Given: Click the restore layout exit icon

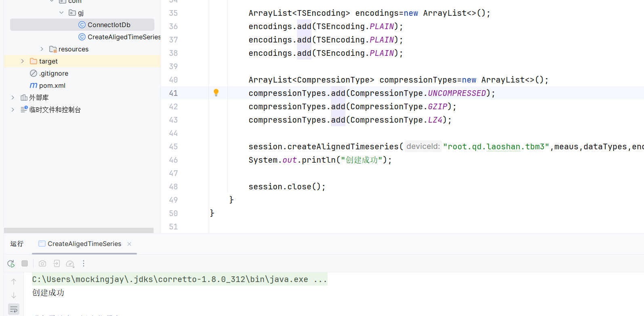Looking at the screenshot, I should [x=57, y=263].
